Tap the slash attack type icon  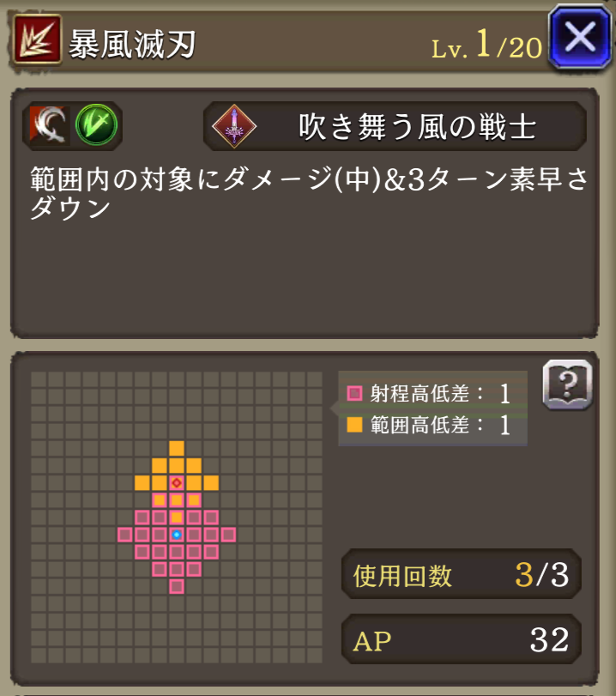(x=49, y=125)
